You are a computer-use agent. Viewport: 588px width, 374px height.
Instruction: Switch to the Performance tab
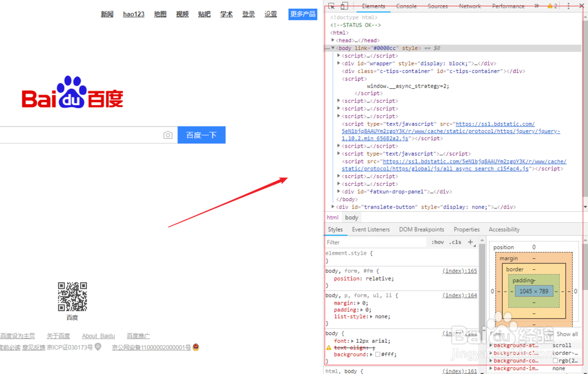[x=508, y=6]
